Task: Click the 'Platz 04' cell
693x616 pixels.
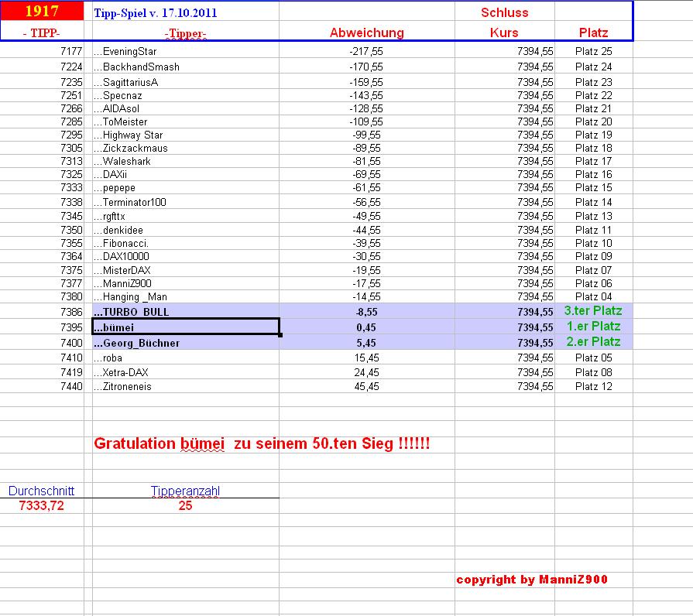Action: point(594,296)
